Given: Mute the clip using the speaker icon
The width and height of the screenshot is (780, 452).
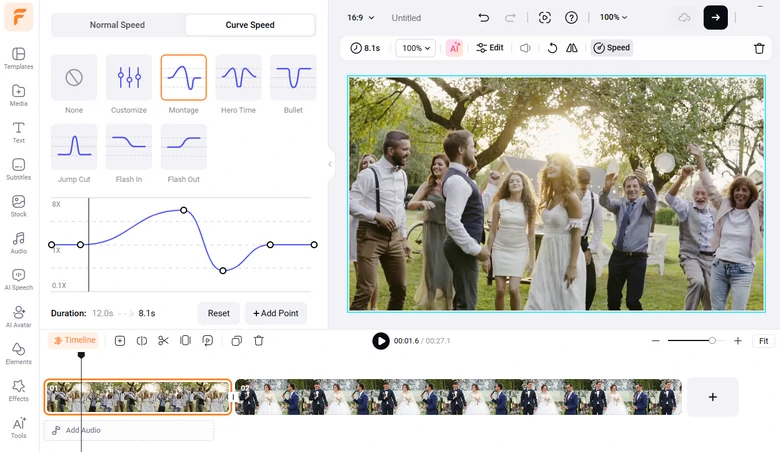Looking at the screenshot, I should (x=525, y=48).
